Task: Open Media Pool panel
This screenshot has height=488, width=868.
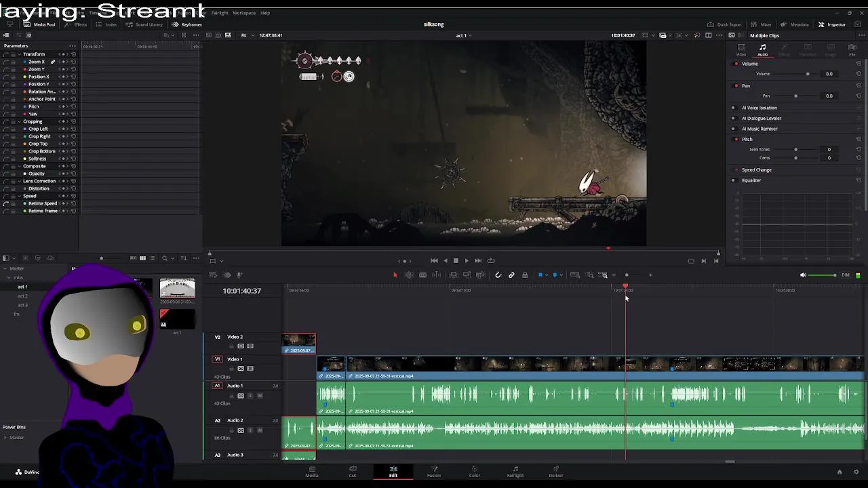Action: [x=39, y=24]
